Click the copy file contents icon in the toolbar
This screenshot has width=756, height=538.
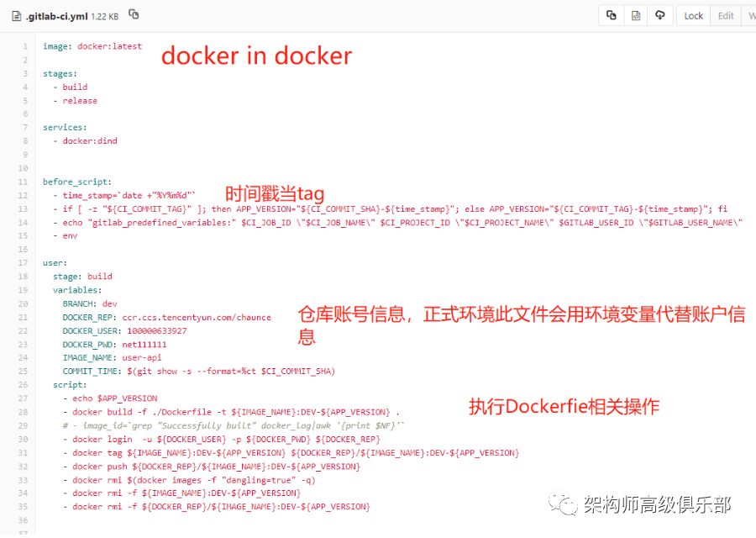(x=612, y=14)
